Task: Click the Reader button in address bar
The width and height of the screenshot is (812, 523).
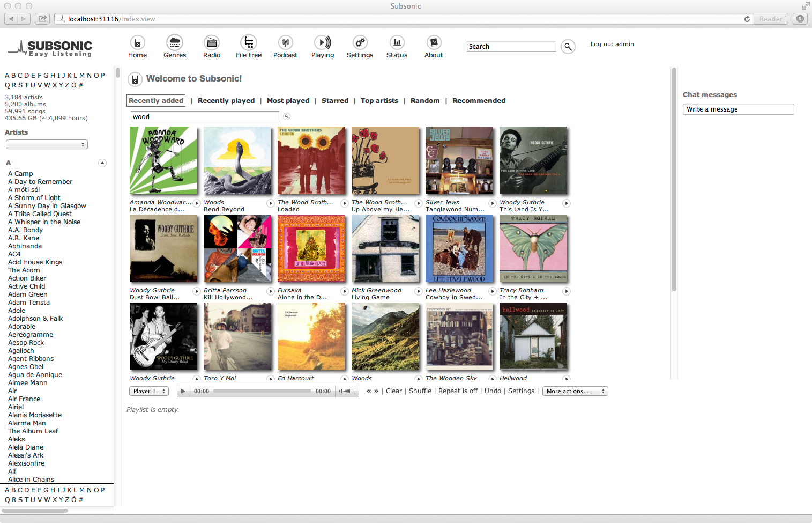Action: (x=771, y=19)
